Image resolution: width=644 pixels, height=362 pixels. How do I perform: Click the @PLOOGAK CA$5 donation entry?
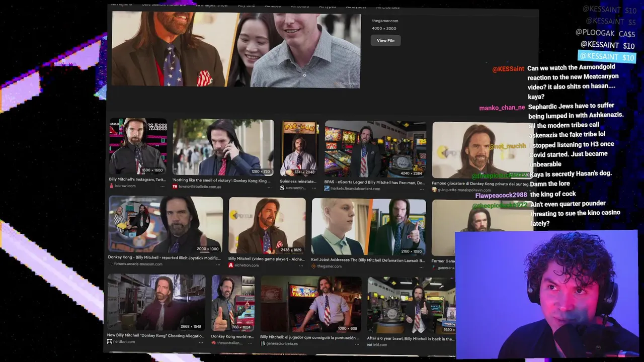pyautogui.click(x=606, y=33)
